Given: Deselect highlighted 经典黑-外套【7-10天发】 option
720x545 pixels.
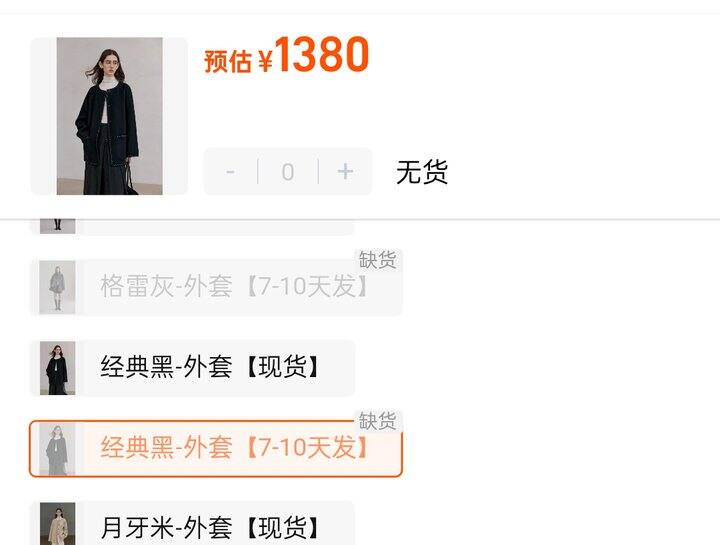Looking at the screenshot, I should 216,449.
